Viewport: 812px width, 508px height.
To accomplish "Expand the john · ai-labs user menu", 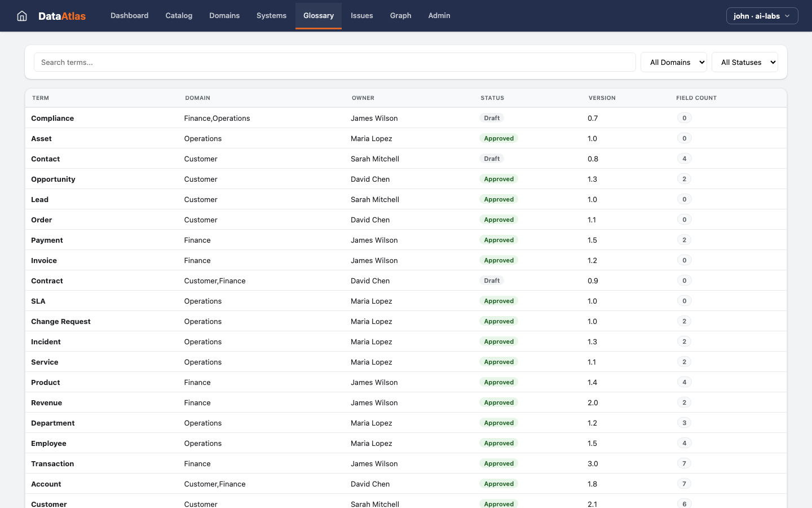I will 762,16.
